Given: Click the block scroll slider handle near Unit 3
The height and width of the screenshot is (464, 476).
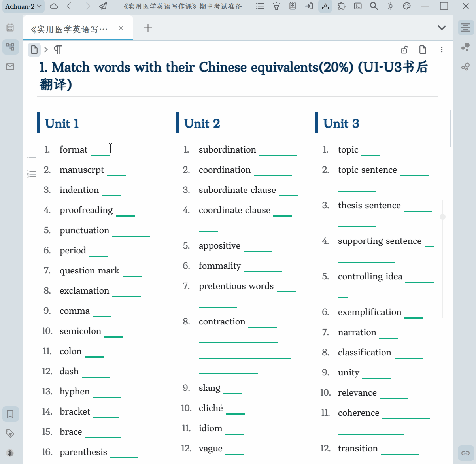Looking at the screenshot, I should pos(443,217).
